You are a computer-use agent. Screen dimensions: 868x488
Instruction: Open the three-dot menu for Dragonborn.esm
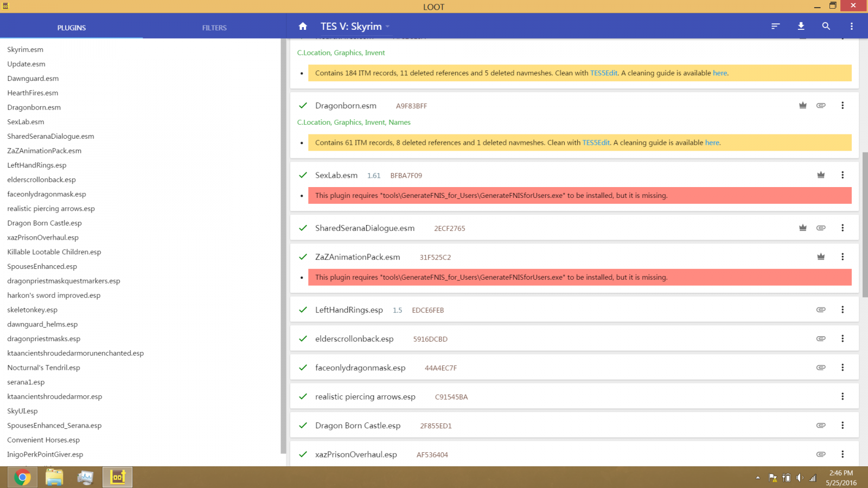click(843, 105)
